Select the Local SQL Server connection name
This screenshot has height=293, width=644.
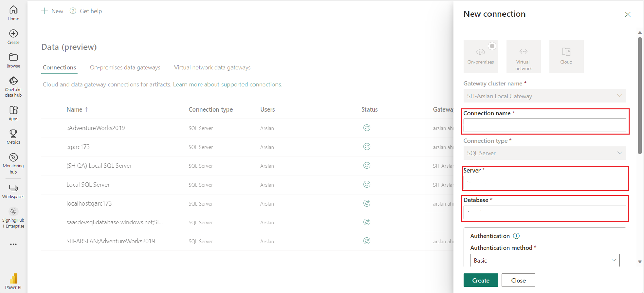pyautogui.click(x=88, y=185)
